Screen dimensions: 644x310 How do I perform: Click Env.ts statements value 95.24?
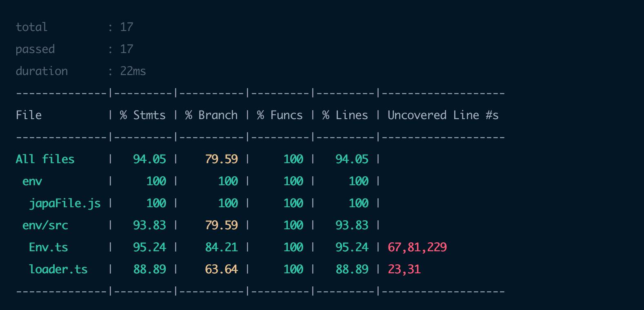coord(149,247)
